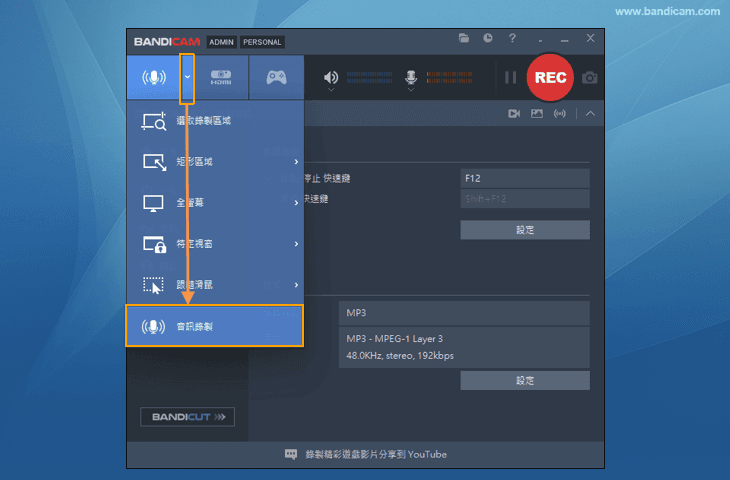Choose 全螢幕 menu item
This screenshot has height=480, width=730.
coord(215,203)
